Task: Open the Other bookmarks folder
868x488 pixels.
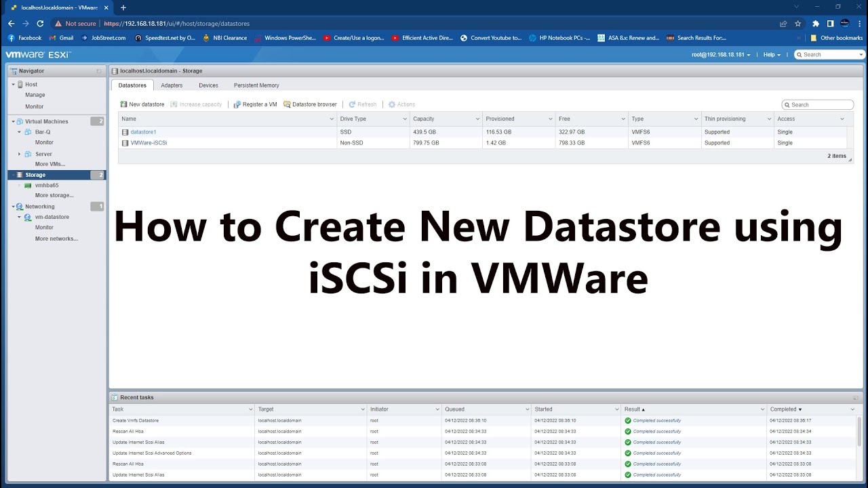Action: pyautogui.click(x=837, y=38)
